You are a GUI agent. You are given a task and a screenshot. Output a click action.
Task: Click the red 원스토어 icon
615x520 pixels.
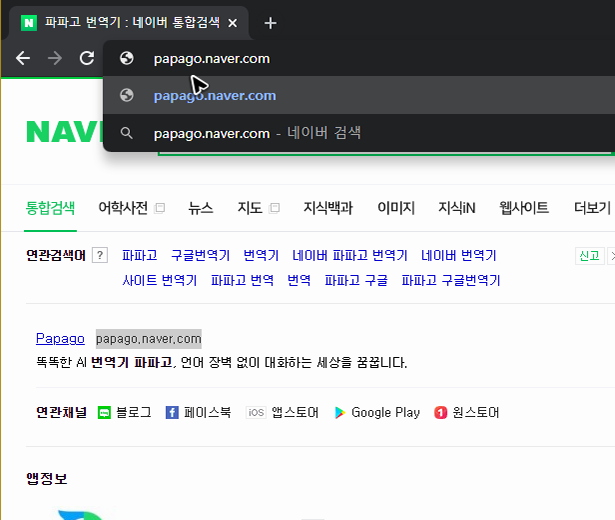[x=440, y=413]
